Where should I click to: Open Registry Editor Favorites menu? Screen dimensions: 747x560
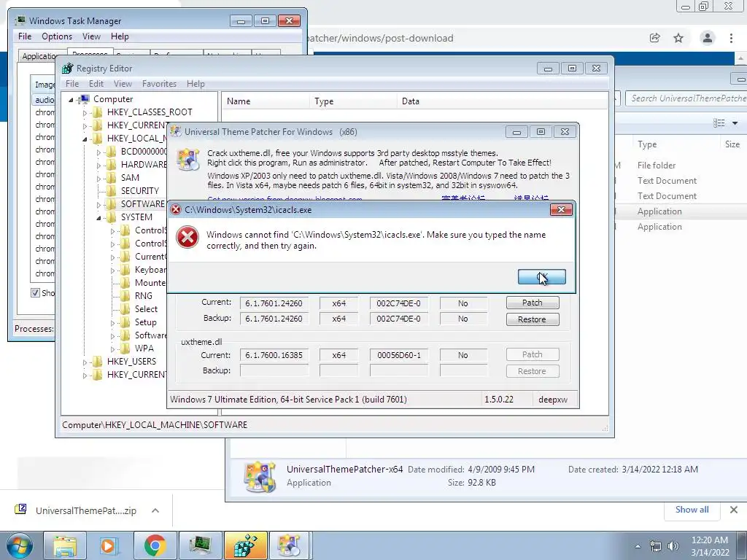pyautogui.click(x=159, y=84)
